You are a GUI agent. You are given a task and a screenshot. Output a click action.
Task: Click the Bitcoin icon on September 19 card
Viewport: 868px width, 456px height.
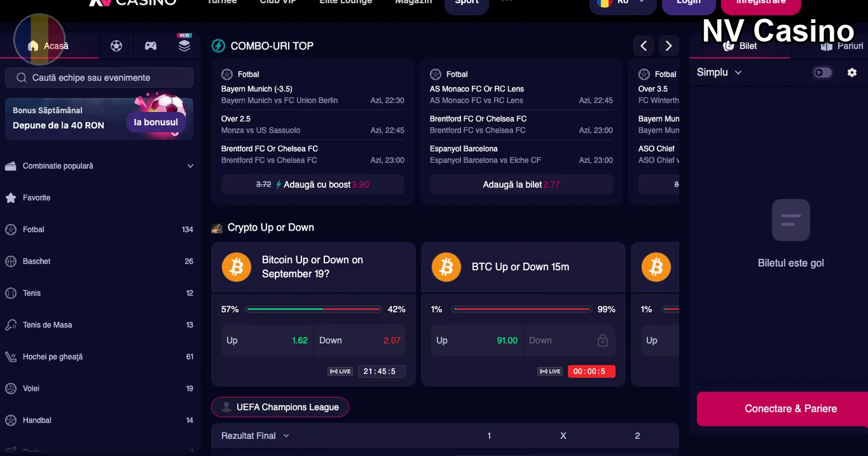[236, 267]
